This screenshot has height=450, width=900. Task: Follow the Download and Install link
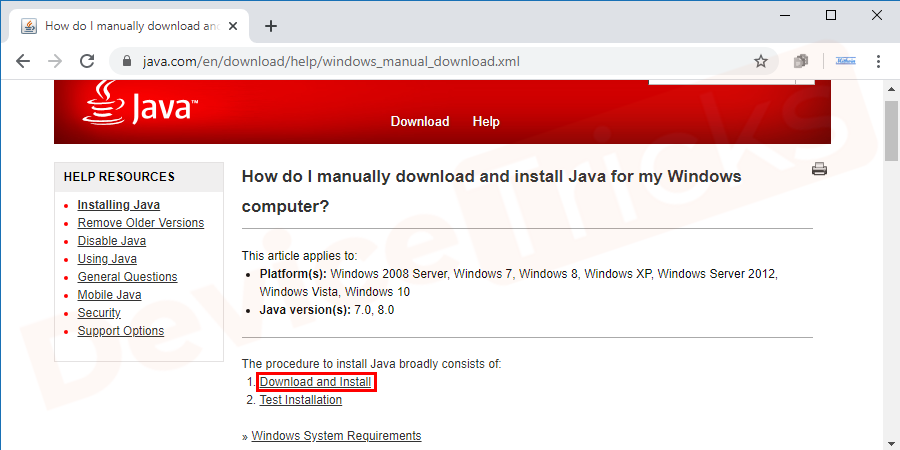pyautogui.click(x=315, y=382)
